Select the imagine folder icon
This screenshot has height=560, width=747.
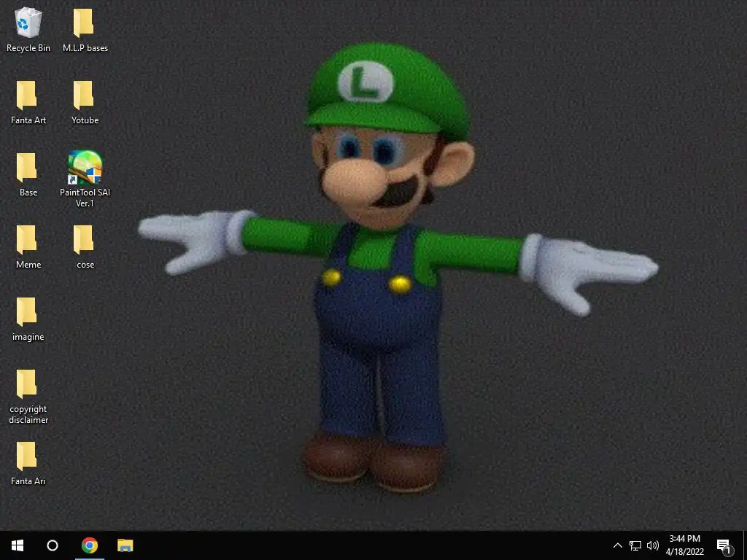(x=27, y=312)
